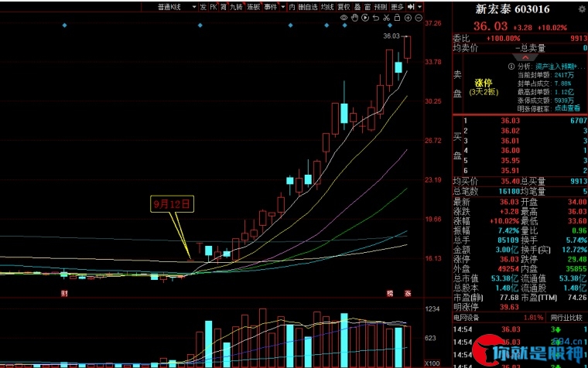Click the 总手 value 85109
Viewport: 588px width, 368px height.
click(x=508, y=240)
